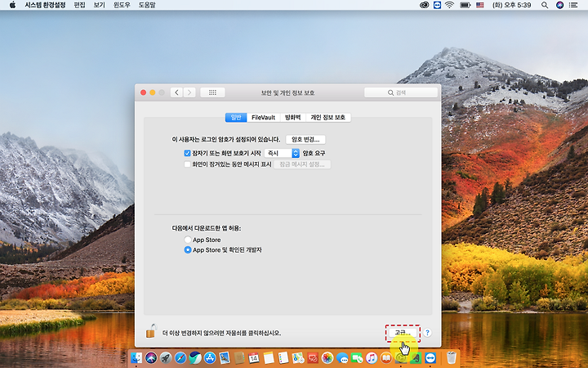Click Siri icon in the menu bar

pos(559,5)
